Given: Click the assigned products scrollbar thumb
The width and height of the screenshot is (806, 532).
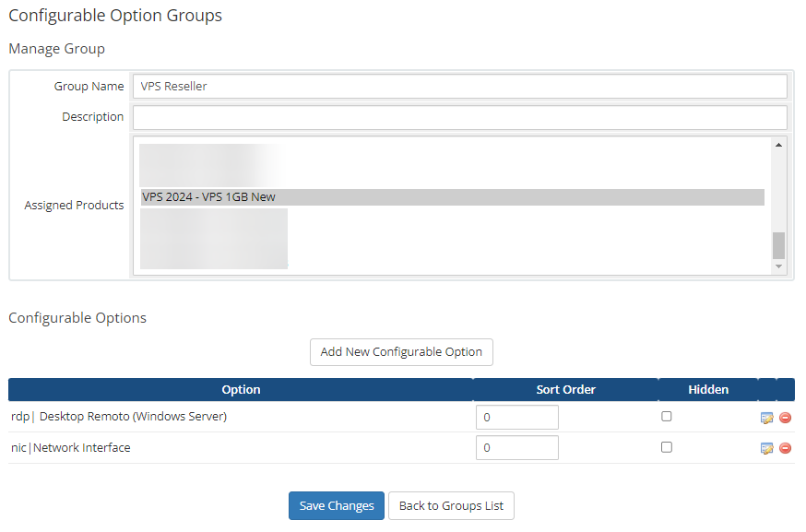Looking at the screenshot, I should pyautogui.click(x=778, y=245).
